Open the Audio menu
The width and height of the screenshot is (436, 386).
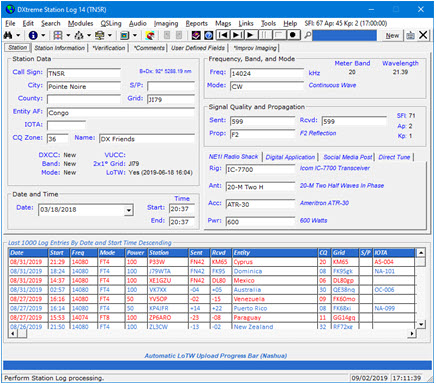coord(138,23)
